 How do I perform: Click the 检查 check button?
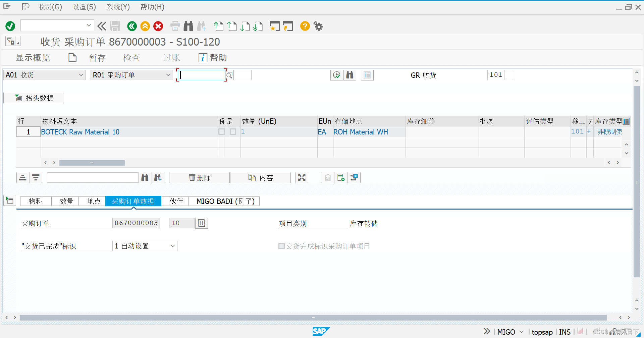[x=131, y=58]
